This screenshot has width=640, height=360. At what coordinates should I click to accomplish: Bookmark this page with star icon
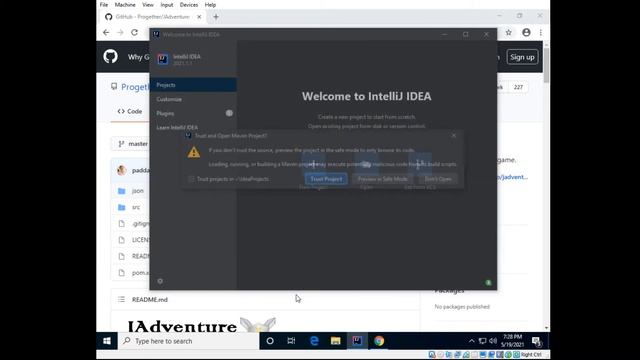click(x=509, y=32)
